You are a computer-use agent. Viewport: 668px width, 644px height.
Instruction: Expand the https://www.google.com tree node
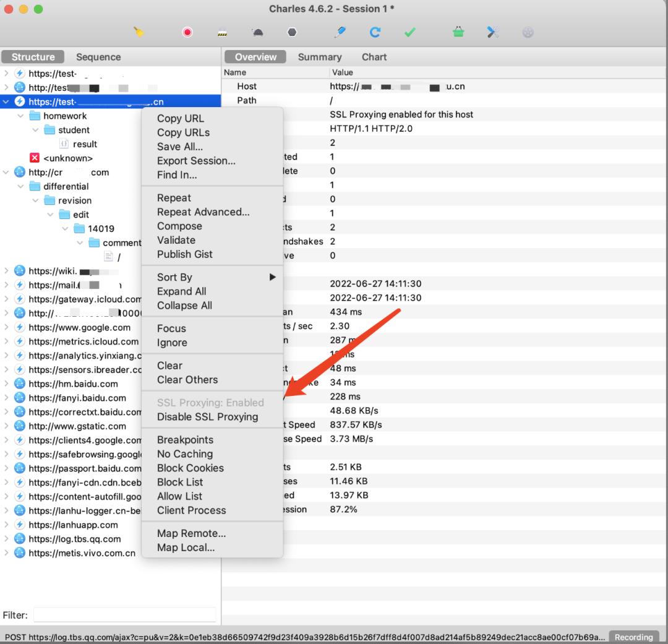click(6, 327)
